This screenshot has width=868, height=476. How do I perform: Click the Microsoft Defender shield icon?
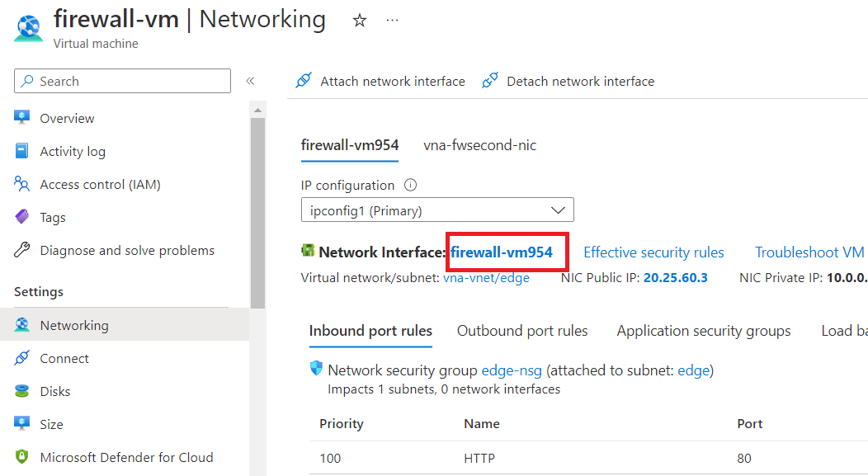[22, 457]
